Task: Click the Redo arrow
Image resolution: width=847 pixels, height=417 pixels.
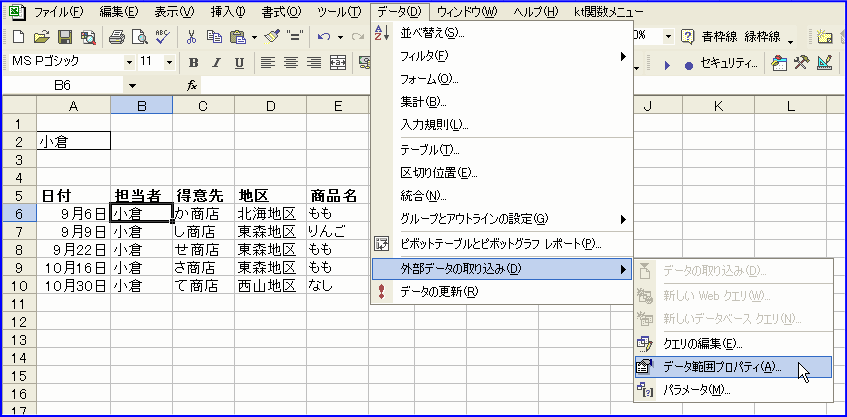Action: tap(358, 36)
